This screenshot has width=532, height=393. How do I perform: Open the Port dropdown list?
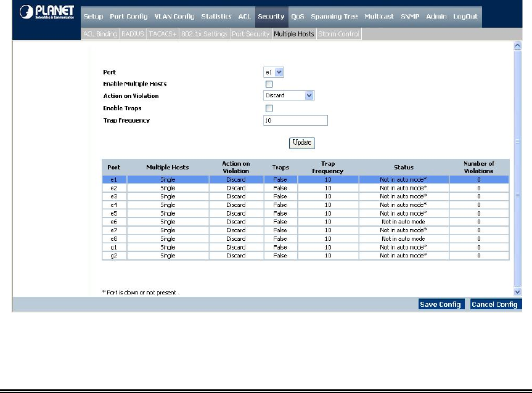(x=274, y=72)
